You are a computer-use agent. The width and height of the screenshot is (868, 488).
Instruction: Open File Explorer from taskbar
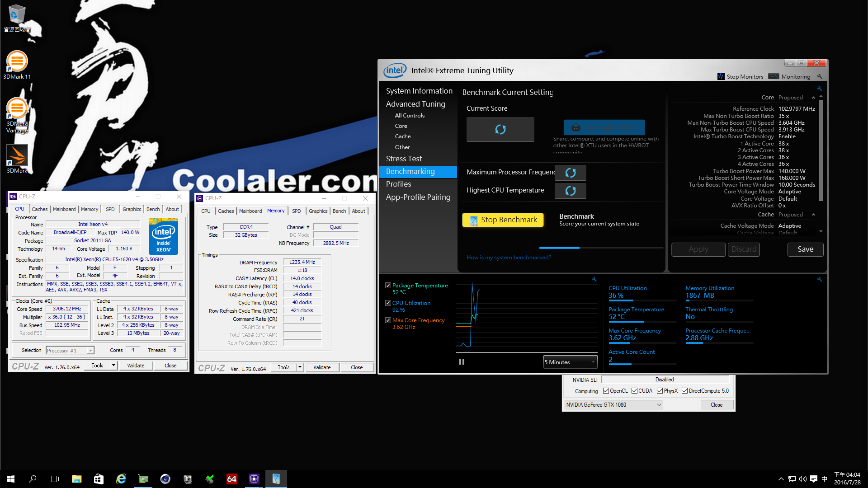(x=76, y=479)
